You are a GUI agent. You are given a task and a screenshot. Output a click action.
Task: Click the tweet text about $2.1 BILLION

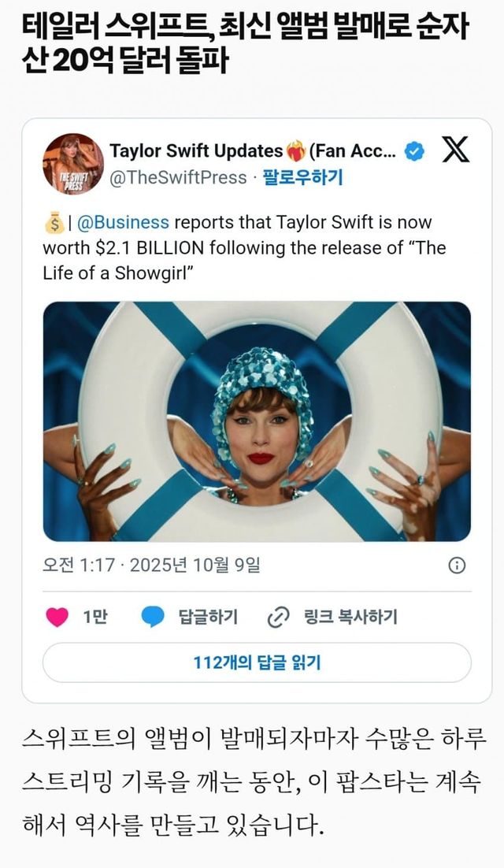pyautogui.click(x=244, y=248)
